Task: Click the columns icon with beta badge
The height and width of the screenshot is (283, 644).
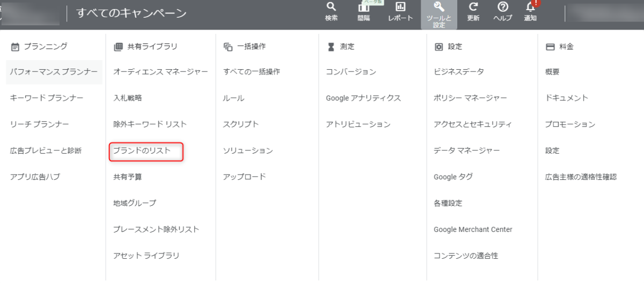Action: tap(364, 8)
